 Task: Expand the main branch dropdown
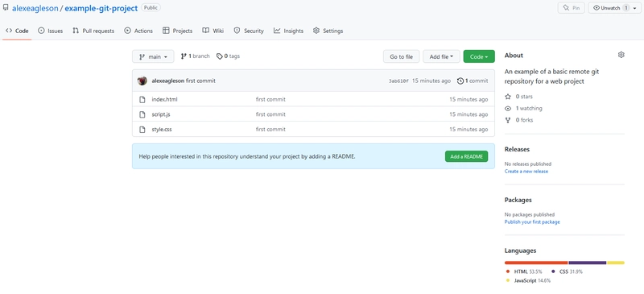[x=153, y=56]
